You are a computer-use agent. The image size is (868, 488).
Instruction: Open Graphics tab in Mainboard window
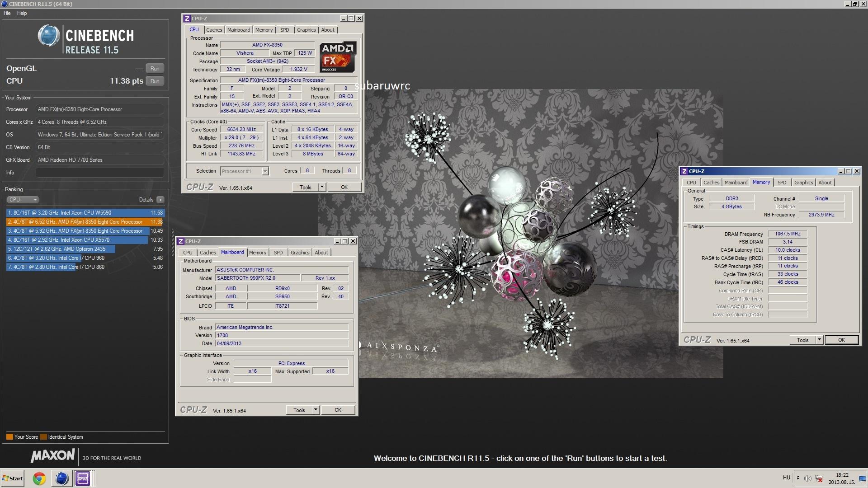tap(300, 253)
